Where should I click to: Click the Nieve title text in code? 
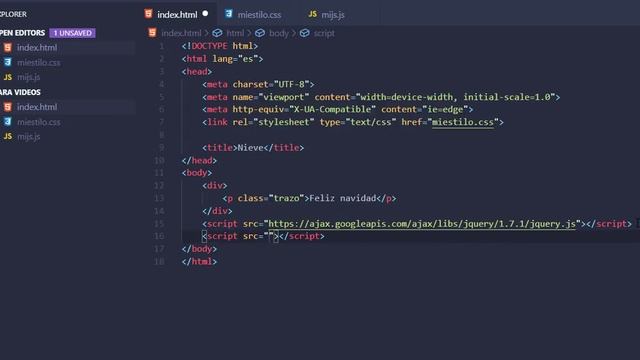tap(251, 148)
